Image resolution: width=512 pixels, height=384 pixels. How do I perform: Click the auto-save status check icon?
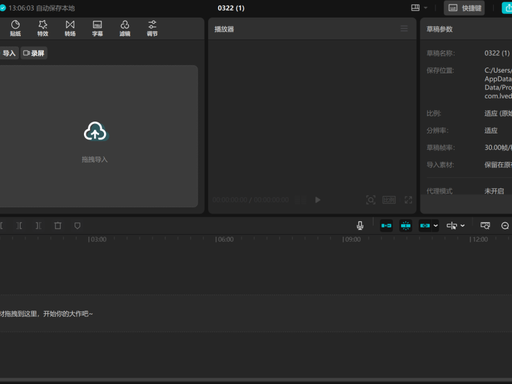click(3, 8)
